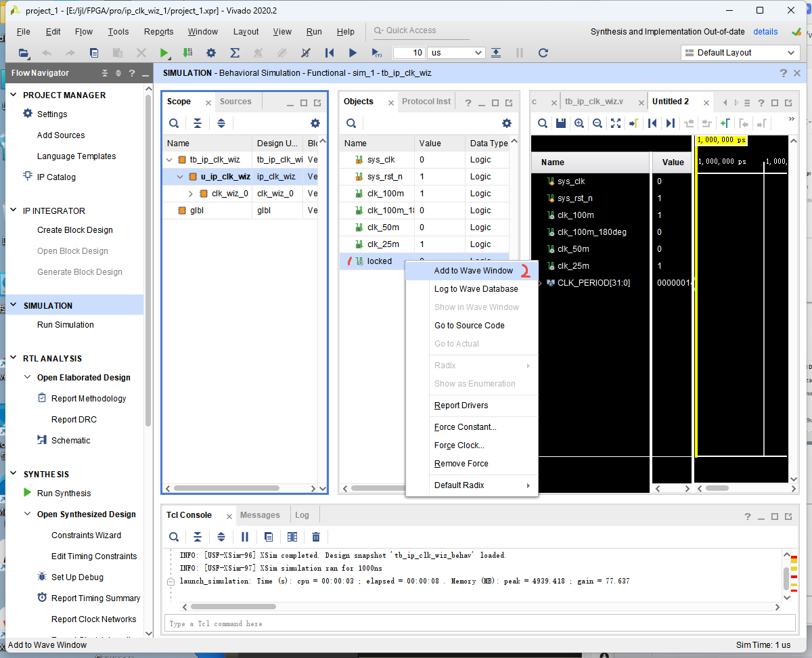Select Add to Wave Window menu entry
This screenshot has height=658, width=812.
click(472, 271)
